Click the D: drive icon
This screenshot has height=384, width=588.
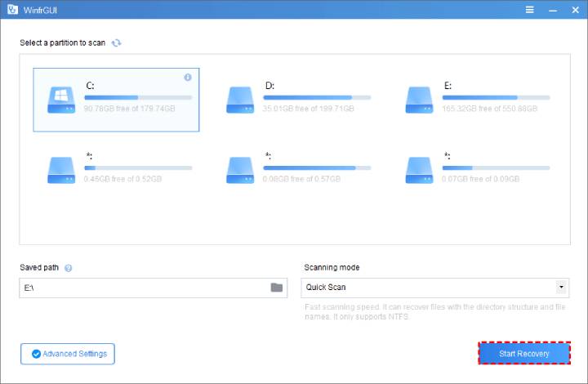tap(240, 100)
